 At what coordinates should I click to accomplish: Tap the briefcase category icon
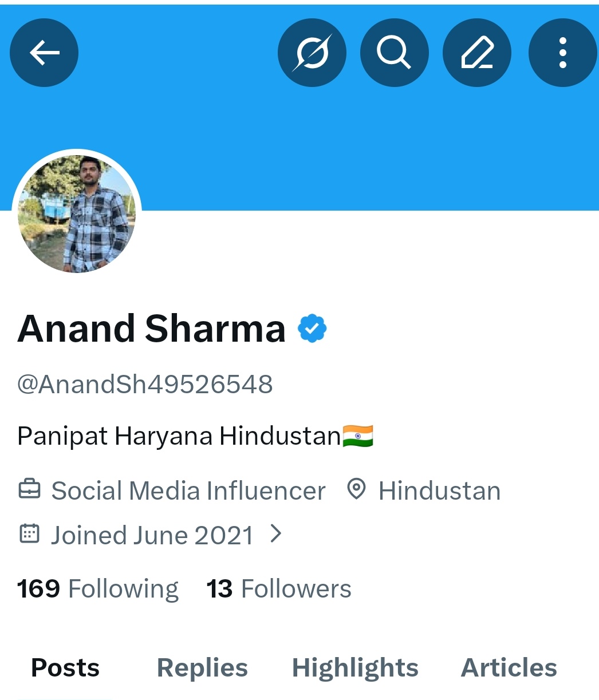click(29, 490)
